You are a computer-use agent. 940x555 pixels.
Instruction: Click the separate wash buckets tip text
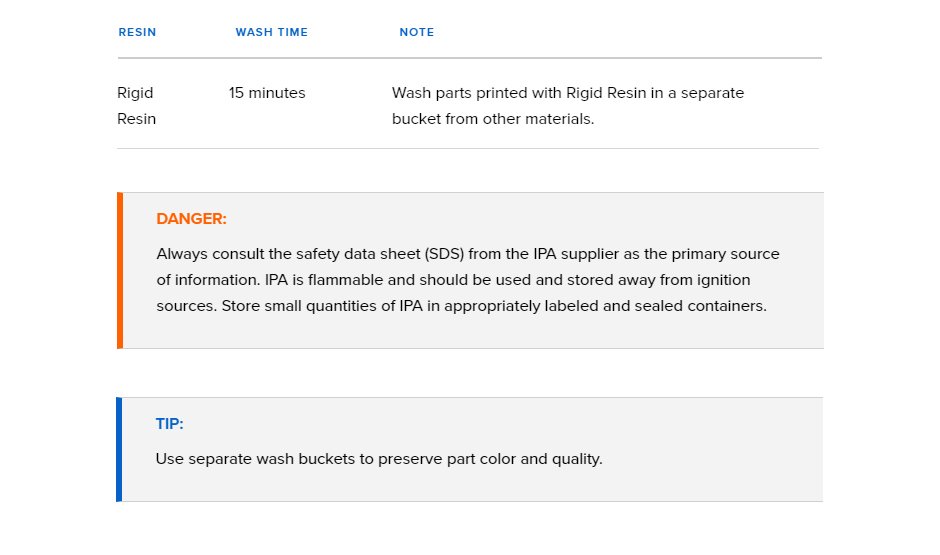[379, 459]
